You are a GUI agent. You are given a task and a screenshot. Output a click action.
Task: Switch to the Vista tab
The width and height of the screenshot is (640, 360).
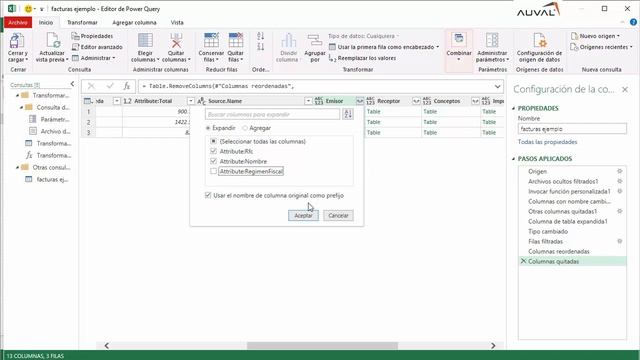(177, 22)
